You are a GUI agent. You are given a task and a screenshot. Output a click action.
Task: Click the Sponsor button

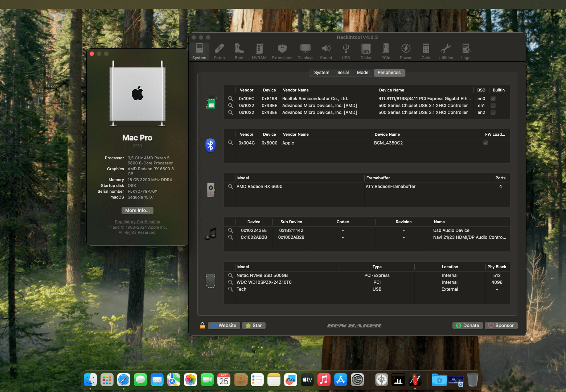[x=501, y=326]
